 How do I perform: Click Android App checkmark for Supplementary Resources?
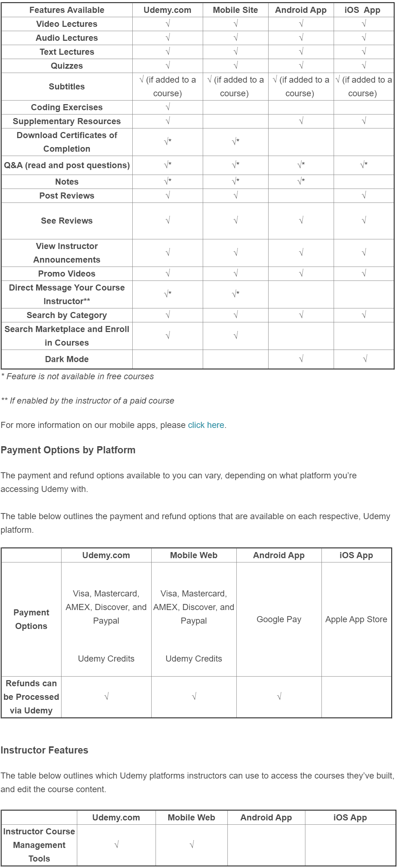pyautogui.click(x=301, y=121)
